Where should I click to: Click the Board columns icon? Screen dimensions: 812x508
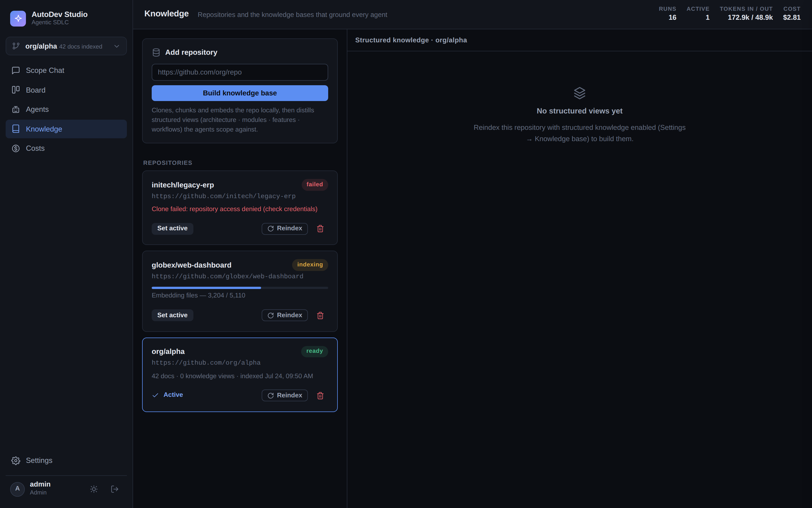[16, 90]
